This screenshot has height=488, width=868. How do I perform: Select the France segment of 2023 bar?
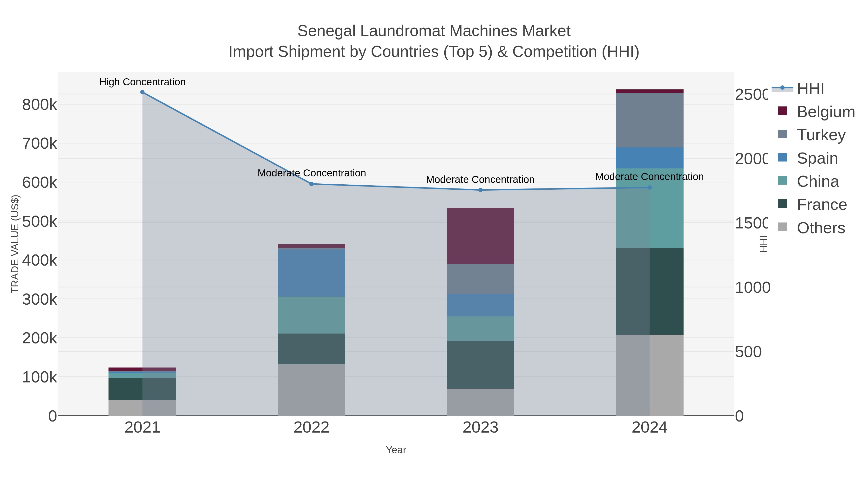click(x=481, y=365)
